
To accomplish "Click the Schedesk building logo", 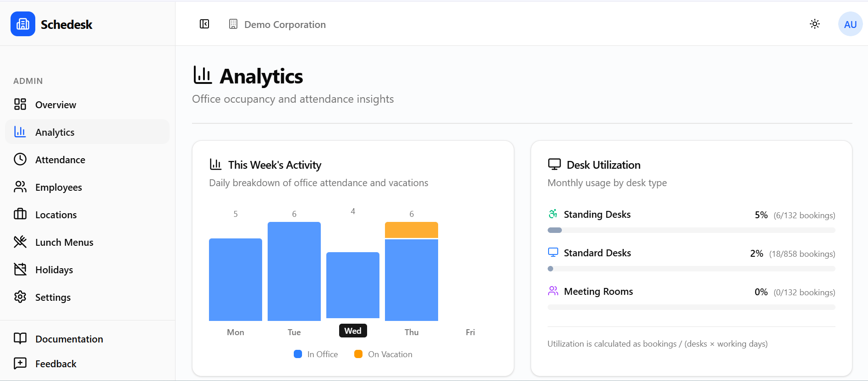I will (x=22, y=24).
